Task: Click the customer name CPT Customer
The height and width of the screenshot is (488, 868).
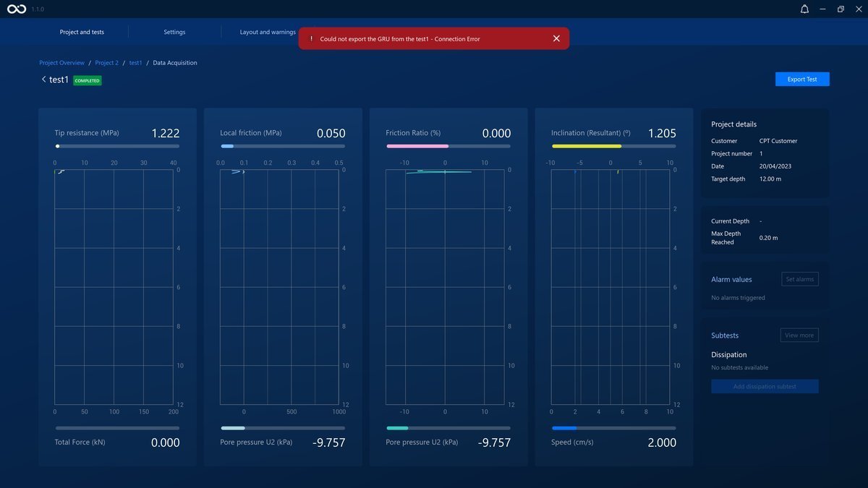Action: coord(778,141)
